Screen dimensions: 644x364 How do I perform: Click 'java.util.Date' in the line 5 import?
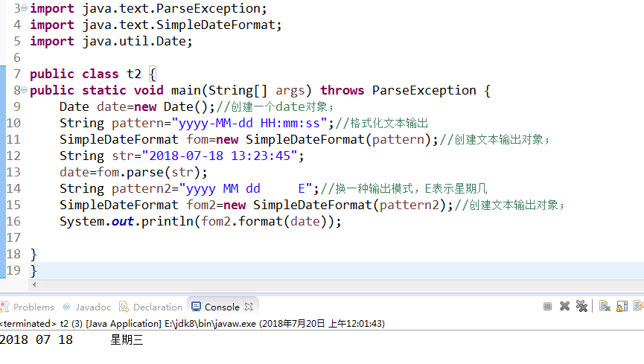tap(134, 41)
